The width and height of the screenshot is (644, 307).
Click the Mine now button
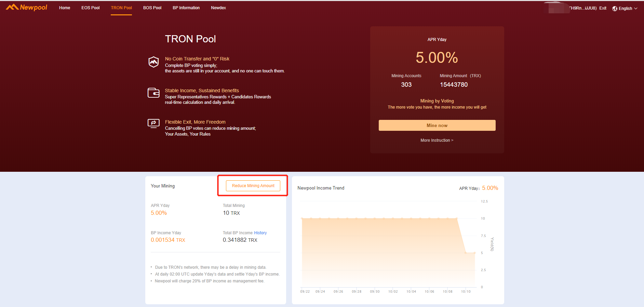tap(437, 125)
